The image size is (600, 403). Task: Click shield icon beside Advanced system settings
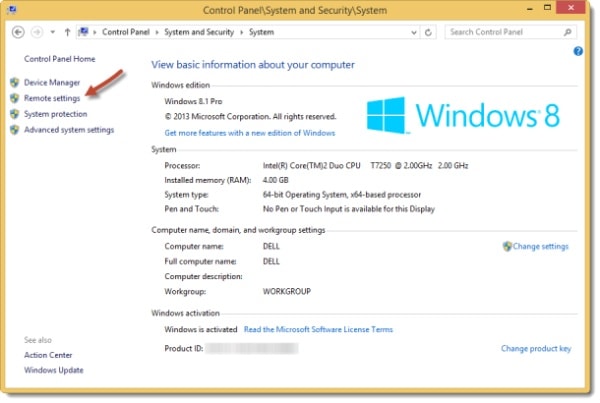15,130
